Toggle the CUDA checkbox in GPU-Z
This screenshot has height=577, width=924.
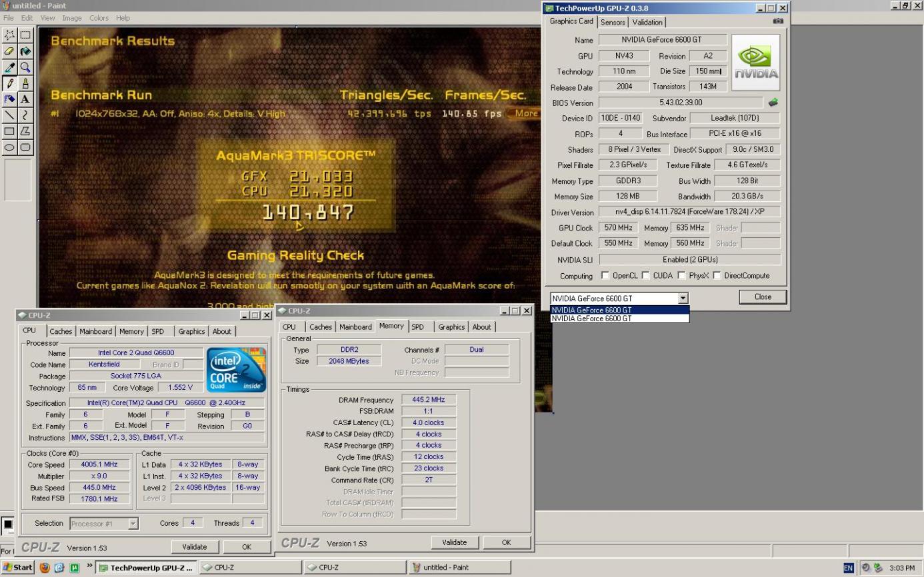645,276
